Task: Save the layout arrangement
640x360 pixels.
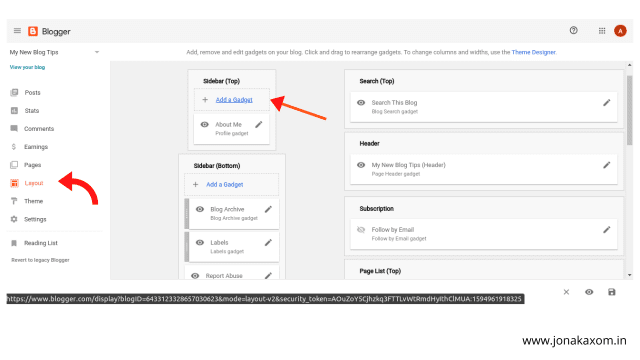Action: (x=611, y=292)
